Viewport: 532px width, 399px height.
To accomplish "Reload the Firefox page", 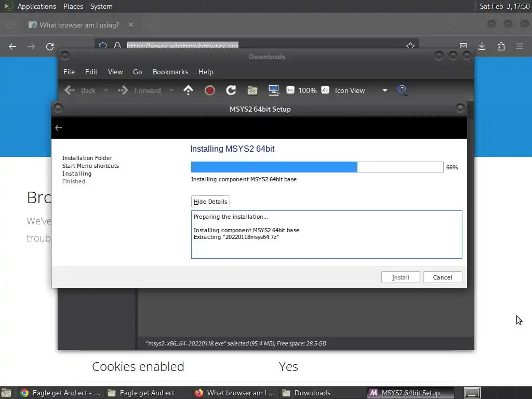I will (50, 46).
